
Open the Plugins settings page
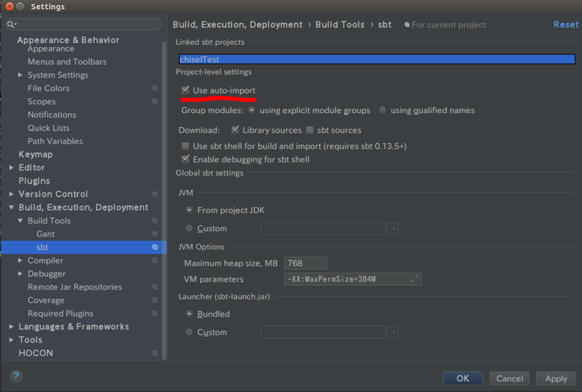(34, 181)
